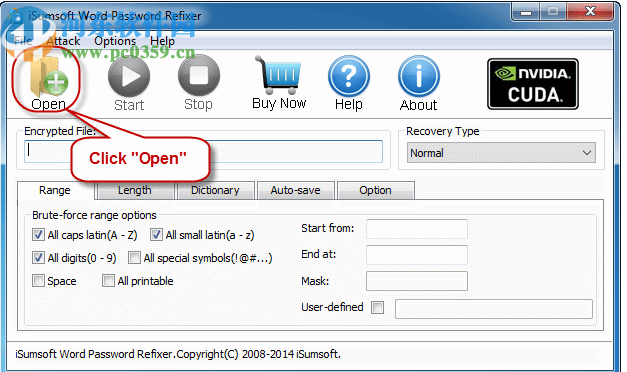Open Help from the toolbar

(x=349, y=83)
